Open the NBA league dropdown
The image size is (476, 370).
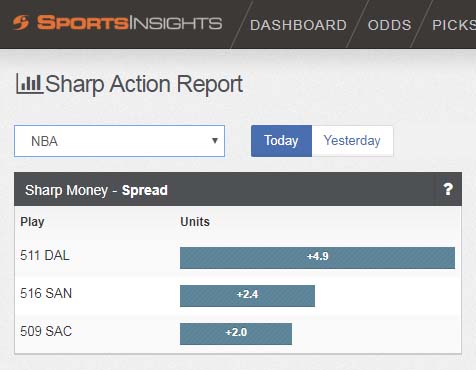point(119,141)
